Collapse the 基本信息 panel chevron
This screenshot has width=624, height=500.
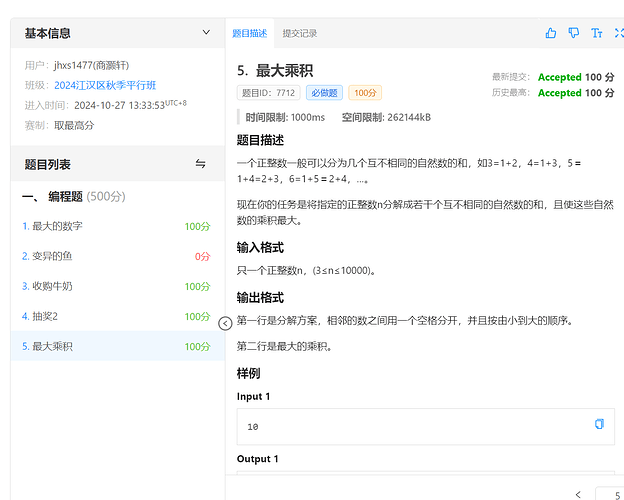pos(206,32)
